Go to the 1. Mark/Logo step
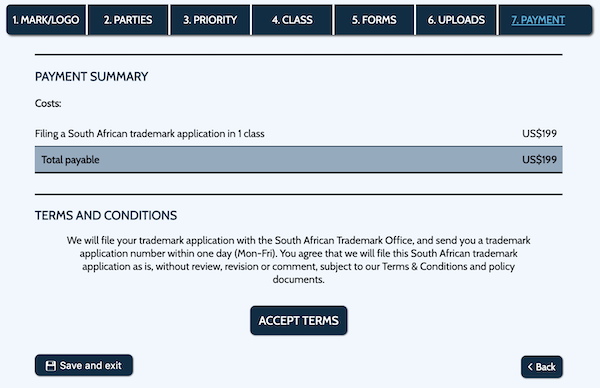Viewport: 600px width, 388px height. coord(46,20)
